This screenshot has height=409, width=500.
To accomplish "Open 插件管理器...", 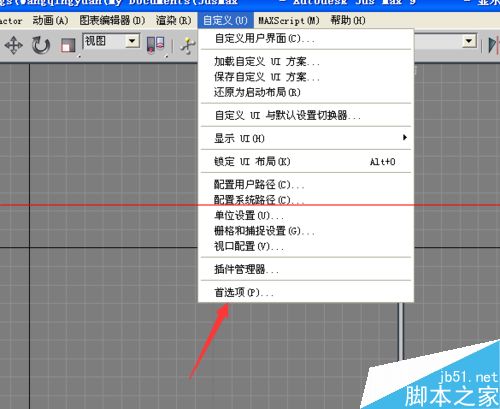I will [x=306, y=269].
